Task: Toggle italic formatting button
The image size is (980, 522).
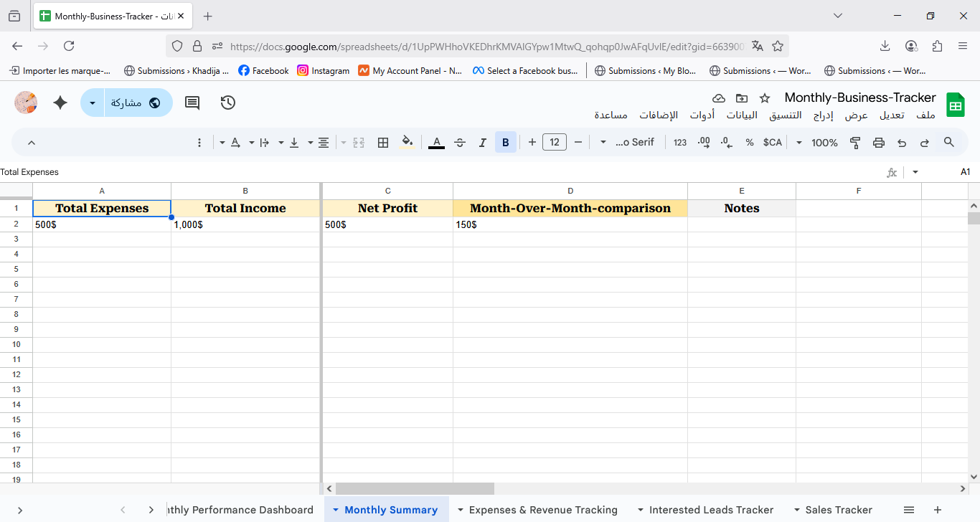Action: click(483, 143)
